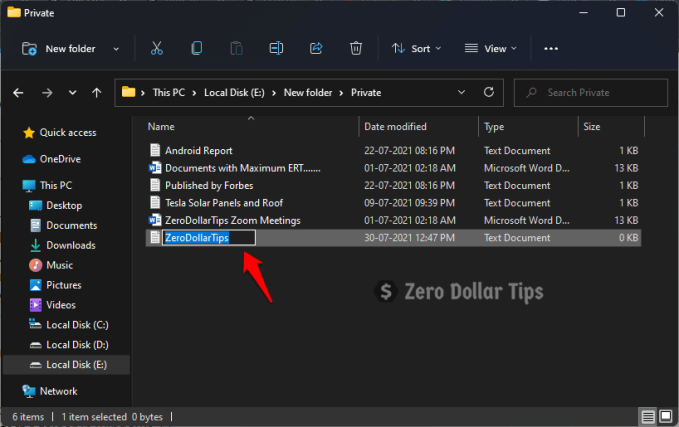Click the Delete trash icon

[356, 48]
